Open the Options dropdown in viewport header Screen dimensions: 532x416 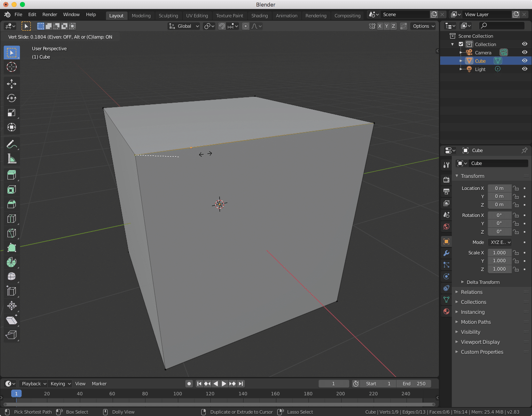[423, 26]
